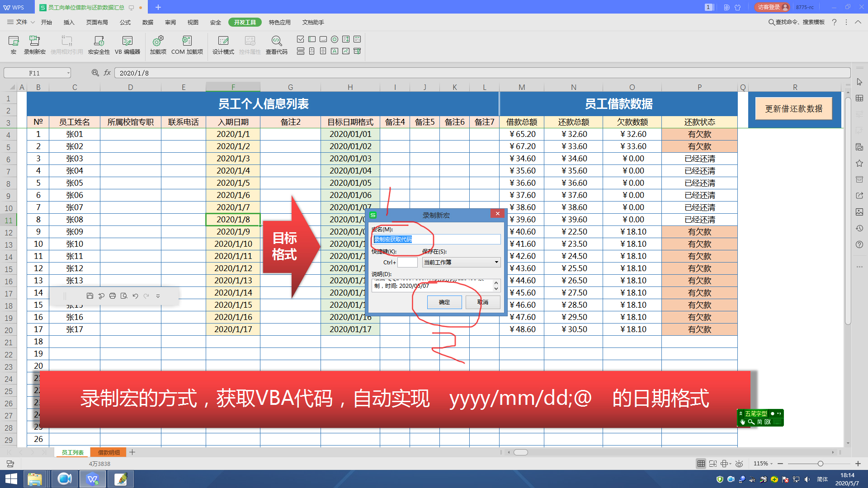Toggle eye protection mode in status bar
Image resolution: width=868 pixels, height=488 pixels.
coord(739,464)
